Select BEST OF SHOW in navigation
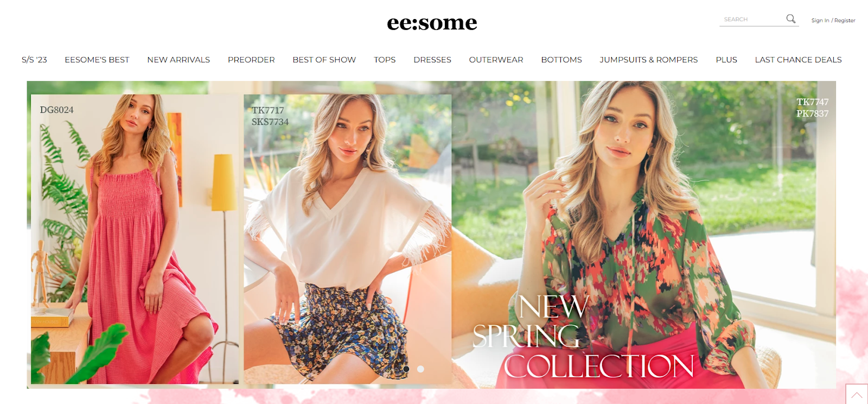Image resolution: width=868 pixels, height=404 pixels. tap(324, 60)
